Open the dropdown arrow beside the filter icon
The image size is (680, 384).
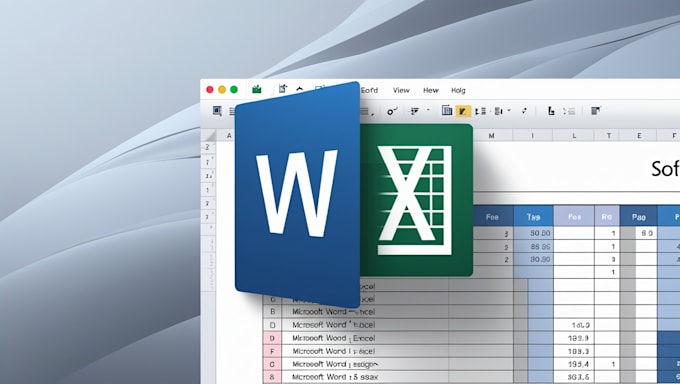pos(428,110)
